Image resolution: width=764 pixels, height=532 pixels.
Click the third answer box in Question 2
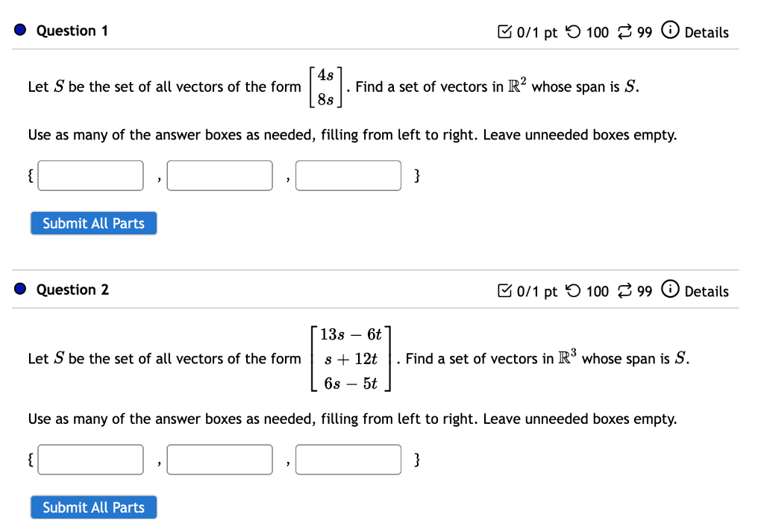[x=348, y=460]
